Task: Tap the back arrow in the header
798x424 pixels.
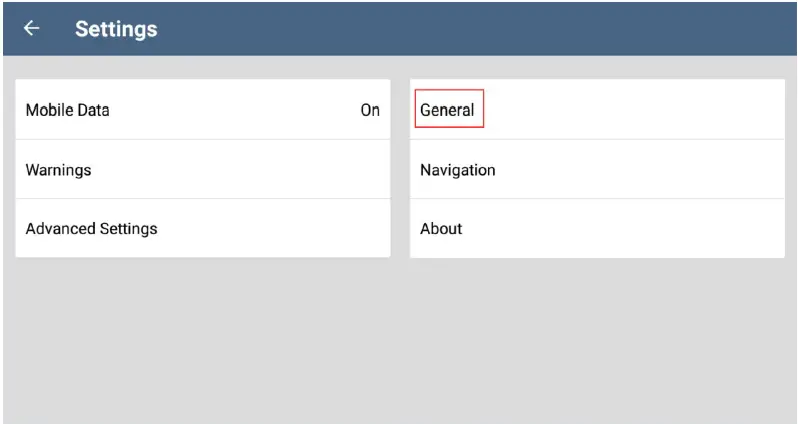Action: pyautogui.click(x=31, y=29)
